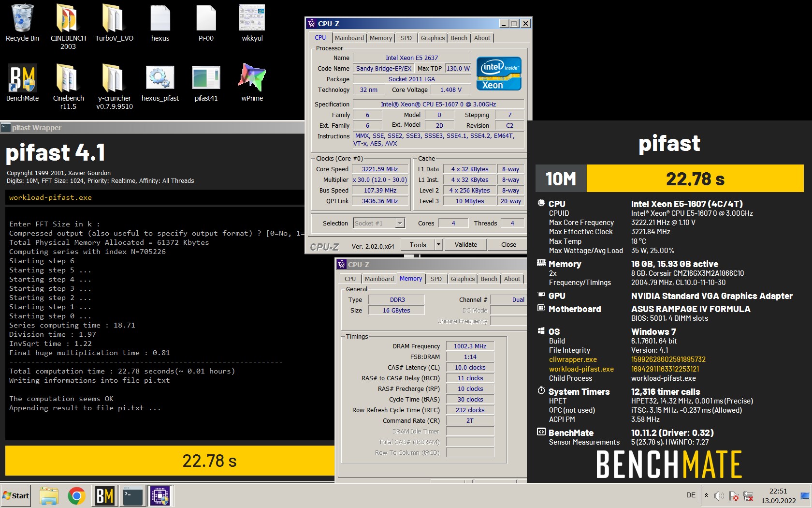
Task: Open the y-cruncher v0.7.9.9510 folder
Action: [114, 87]
